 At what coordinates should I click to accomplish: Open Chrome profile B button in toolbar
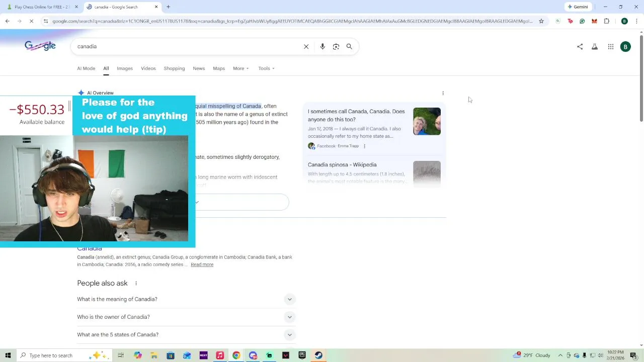624,21
